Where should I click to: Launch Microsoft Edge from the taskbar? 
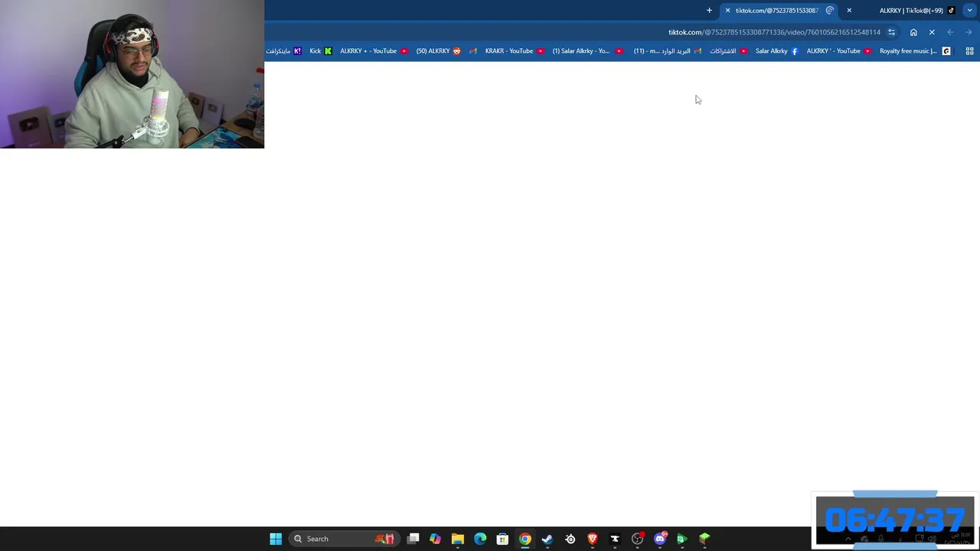point(480,539)
